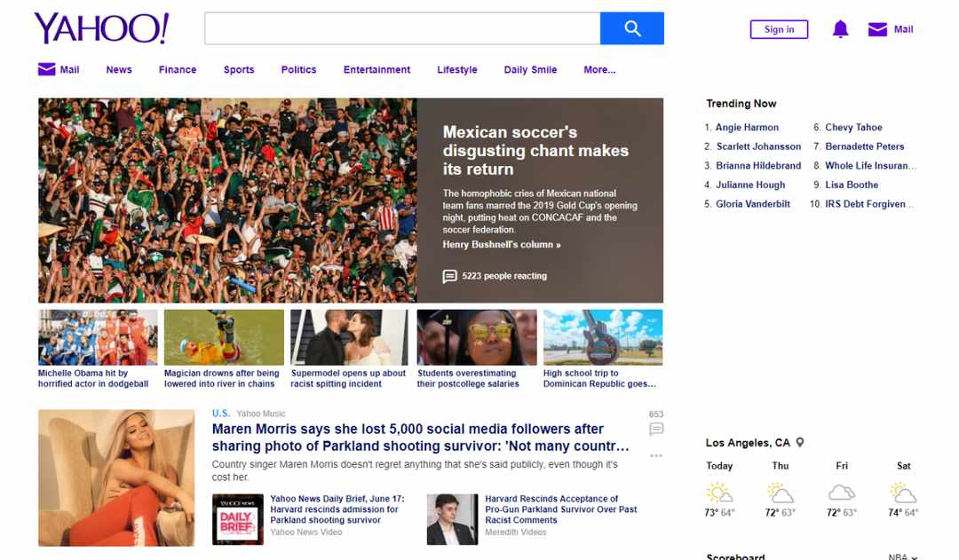Open the Finance section
This screenshot has width=959, height=560.
click(178, 70)
